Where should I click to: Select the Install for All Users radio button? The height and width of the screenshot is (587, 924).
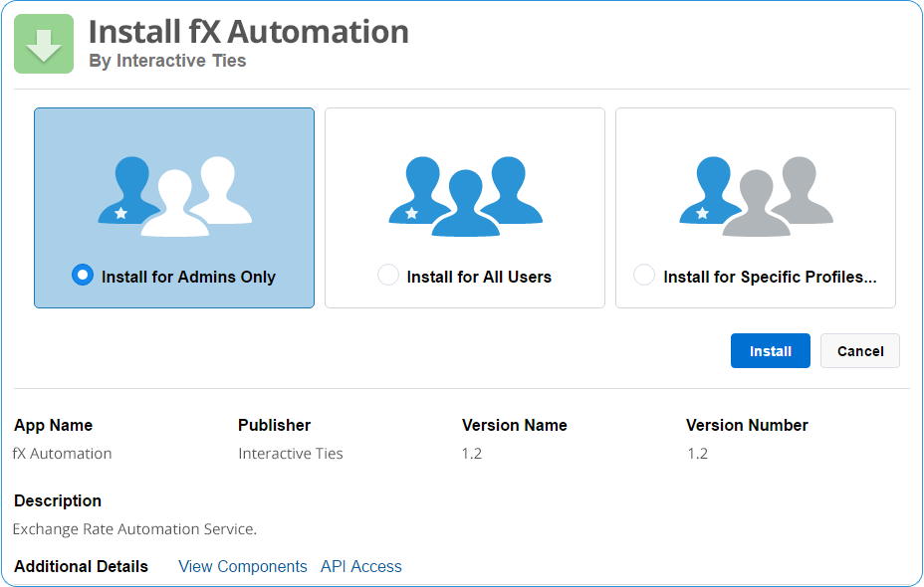coord(387,275)
